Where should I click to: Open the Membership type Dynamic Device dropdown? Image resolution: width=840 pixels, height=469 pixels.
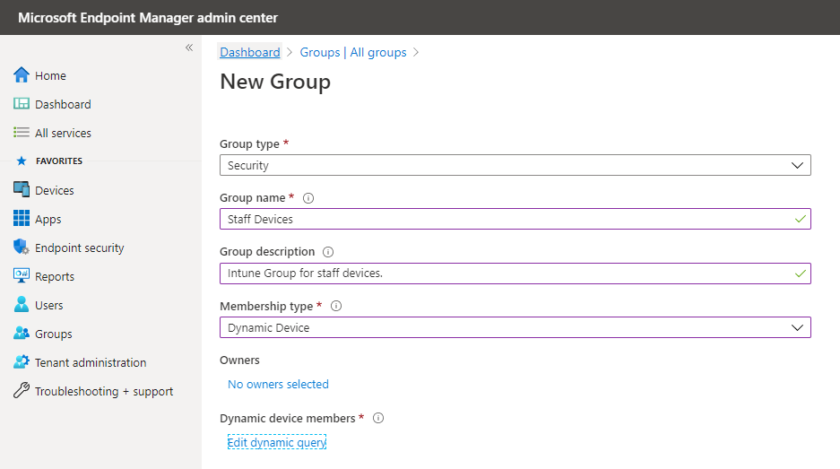(515, 327)
